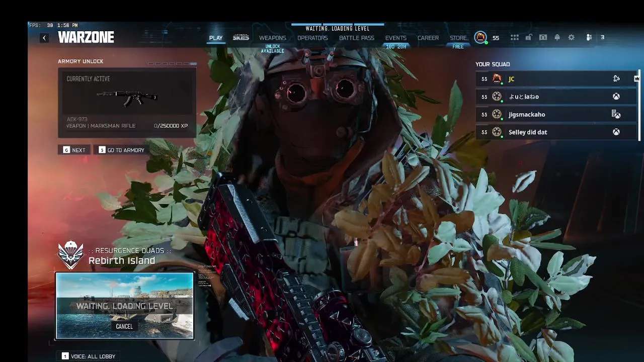Image resolution: width=644 pixels, height=362 pixels.
Task: Click the UNLOCK AVAILABLE label under Weapons
Action: (x=273, y=49)
